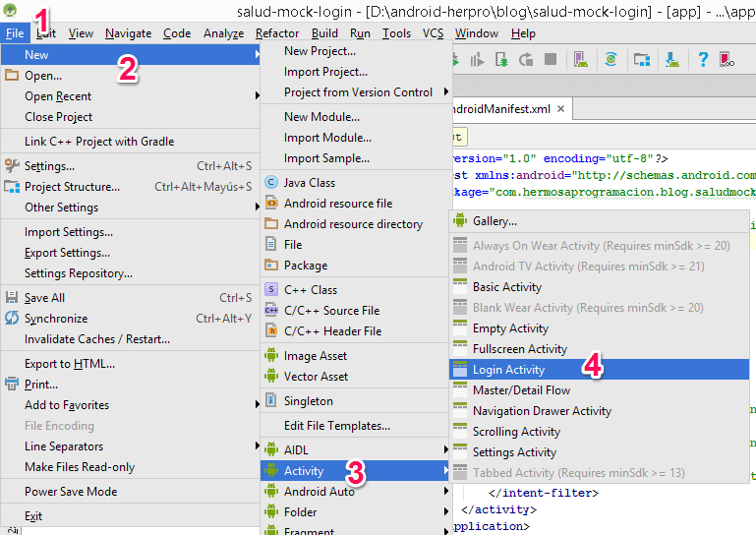Screen dimensions: 756x535
Task: Open the Tools menu
Action: 396,33
